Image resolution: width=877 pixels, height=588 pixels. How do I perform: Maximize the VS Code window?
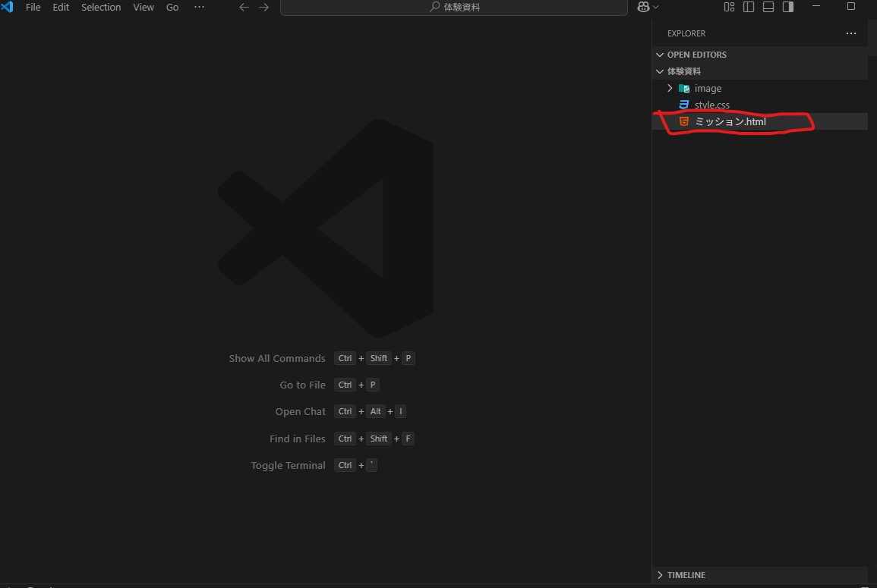pos(850,6)
